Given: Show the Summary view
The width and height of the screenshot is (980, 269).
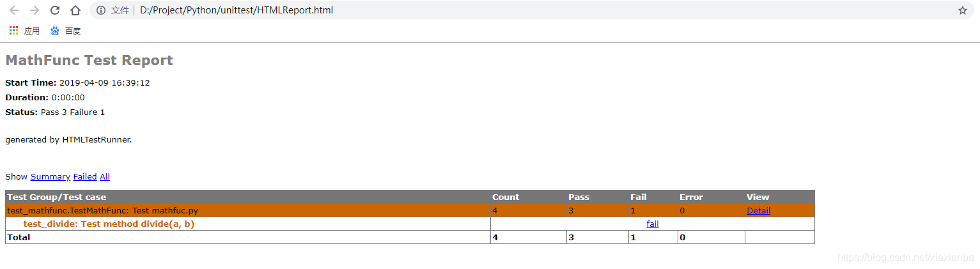Looking at the screenshot, I should (x=50, y=177).
